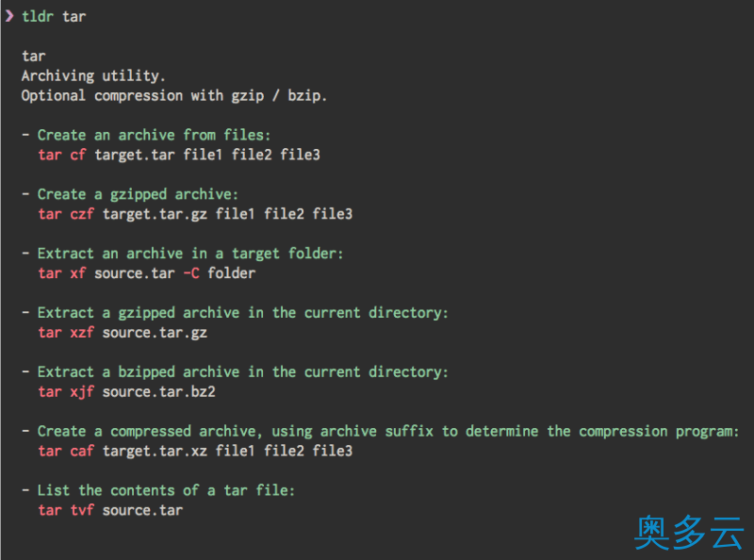The image size is (754, 560).
Task: Click the 'tar tvf' command
Action: tap(66, 510)
